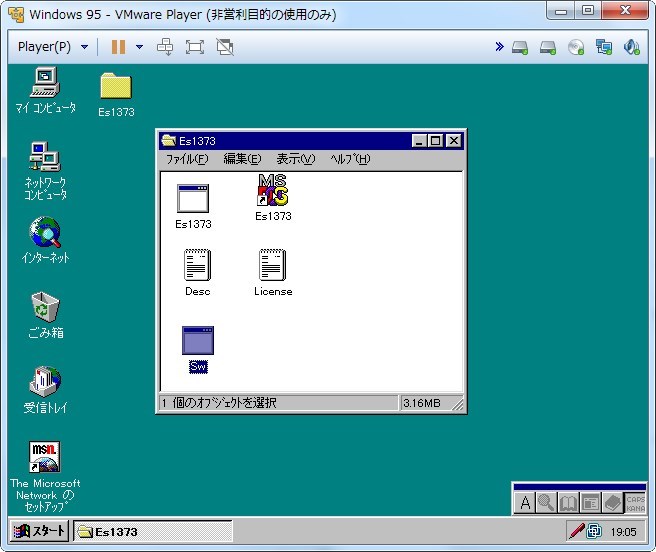Click the Es1373 window title bar
656x552 pixels.
pyautogui.click(x=310, y=141)
